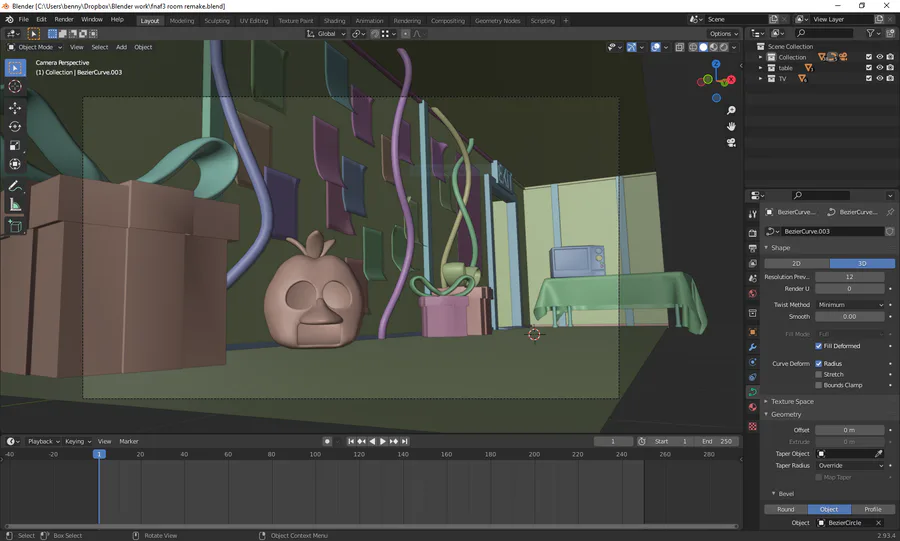Expand the TV collection in the outliner
900x541 pixels.
[x=760, y=78]
